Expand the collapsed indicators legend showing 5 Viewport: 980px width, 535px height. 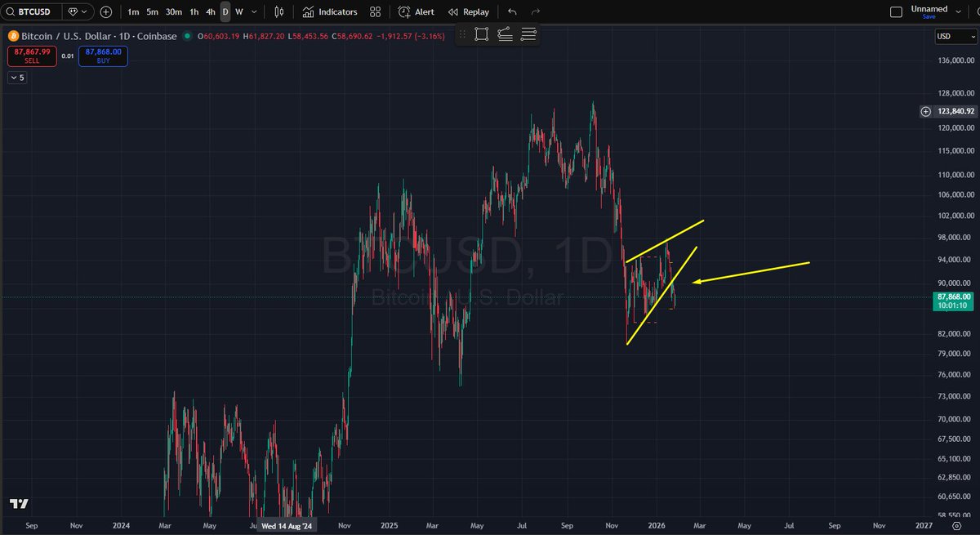coord(17,78)
